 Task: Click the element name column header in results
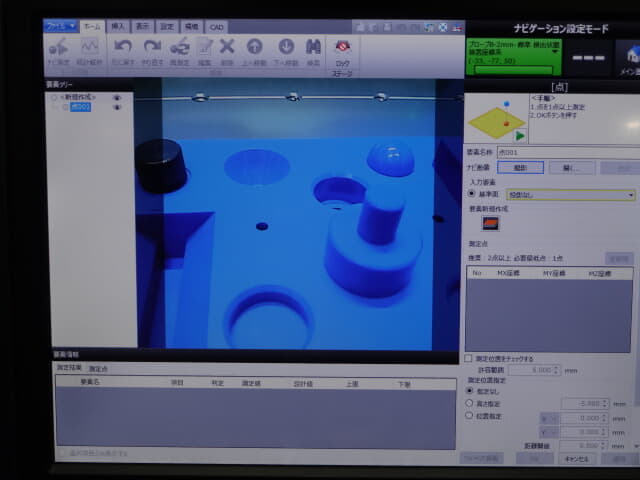click(x=90, y=382)
